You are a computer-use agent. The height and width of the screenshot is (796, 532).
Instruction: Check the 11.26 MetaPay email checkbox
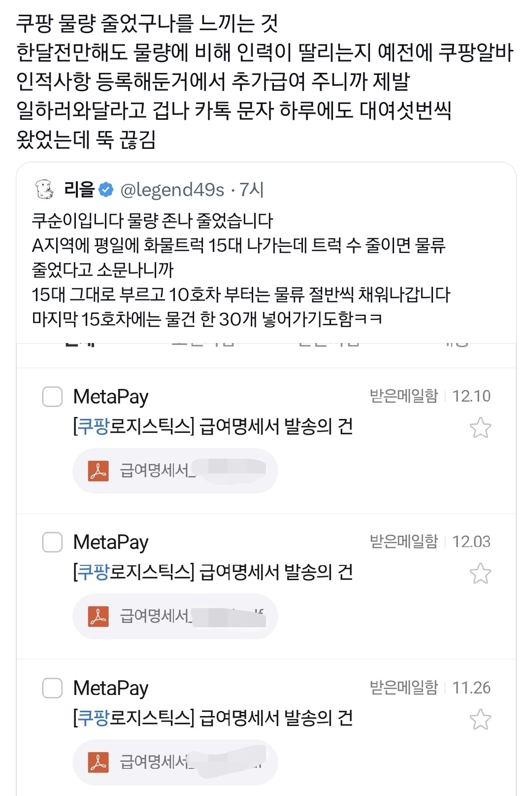click(52, 688)
